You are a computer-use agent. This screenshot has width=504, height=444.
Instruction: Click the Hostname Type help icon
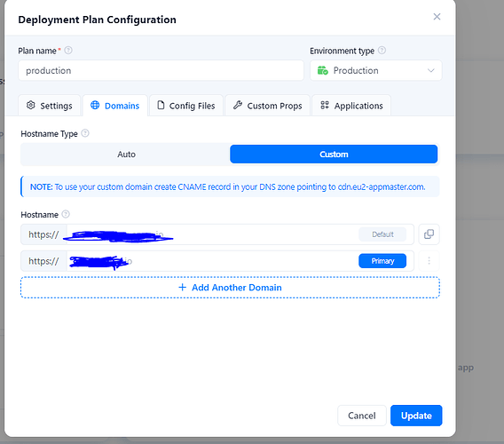85,133
